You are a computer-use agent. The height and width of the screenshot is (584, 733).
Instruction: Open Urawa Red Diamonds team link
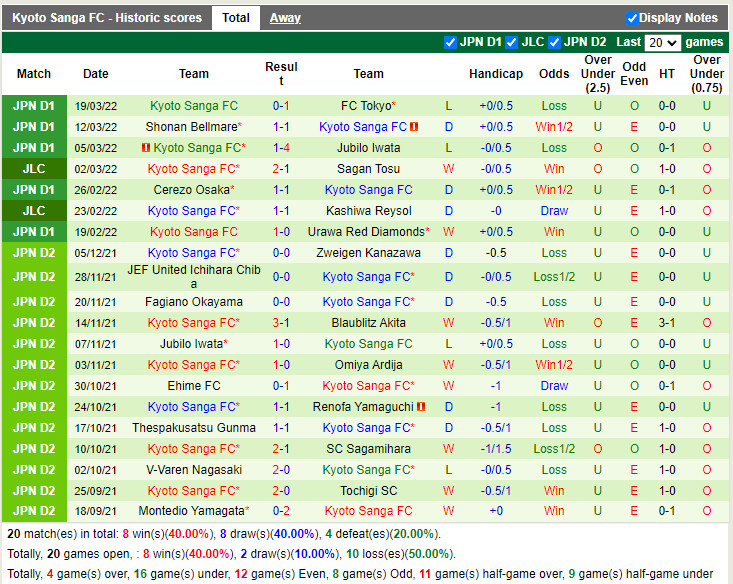pyautogui.click(x=366, y=232)
